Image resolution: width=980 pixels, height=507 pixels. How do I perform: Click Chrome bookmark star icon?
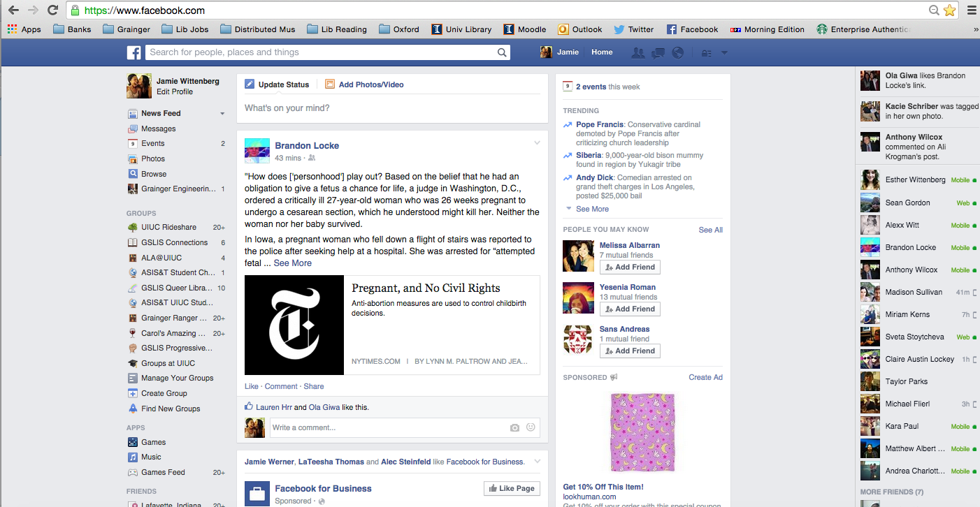949,10
